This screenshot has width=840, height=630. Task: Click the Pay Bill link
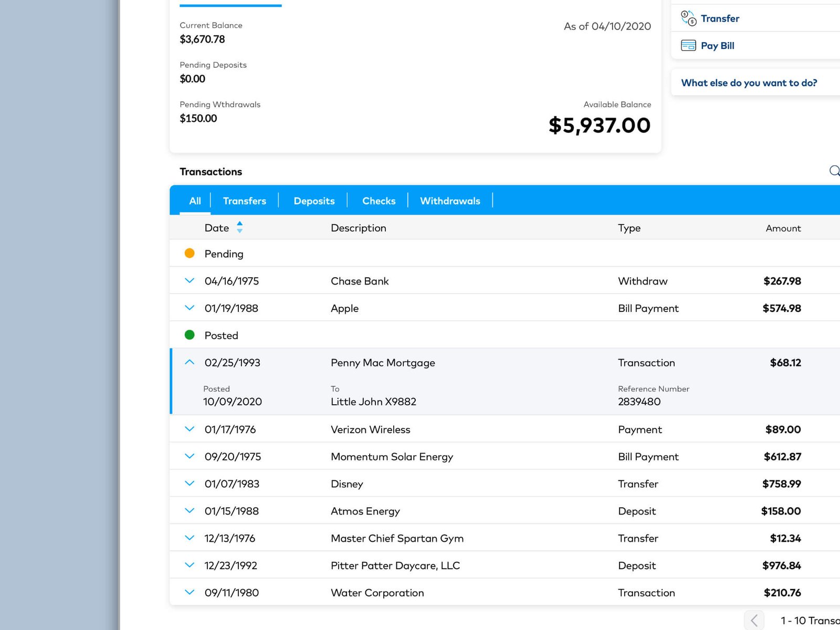coord(717,46)
